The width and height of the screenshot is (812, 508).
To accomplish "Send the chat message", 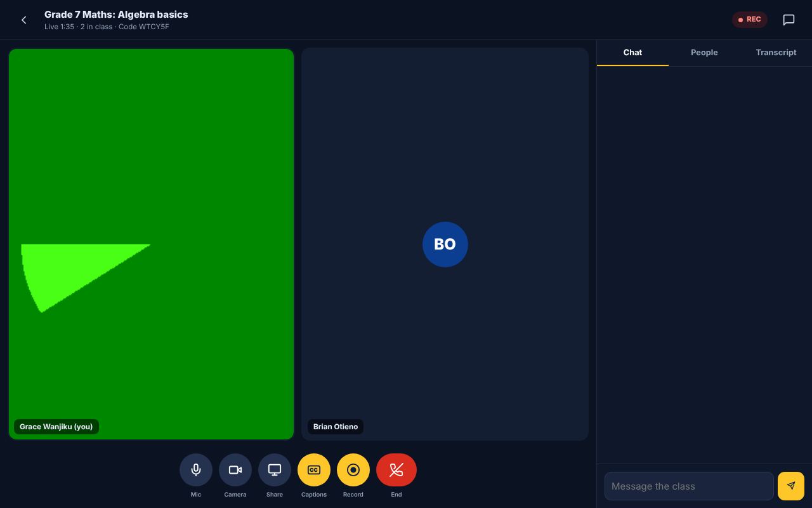I will click(790, 486).
